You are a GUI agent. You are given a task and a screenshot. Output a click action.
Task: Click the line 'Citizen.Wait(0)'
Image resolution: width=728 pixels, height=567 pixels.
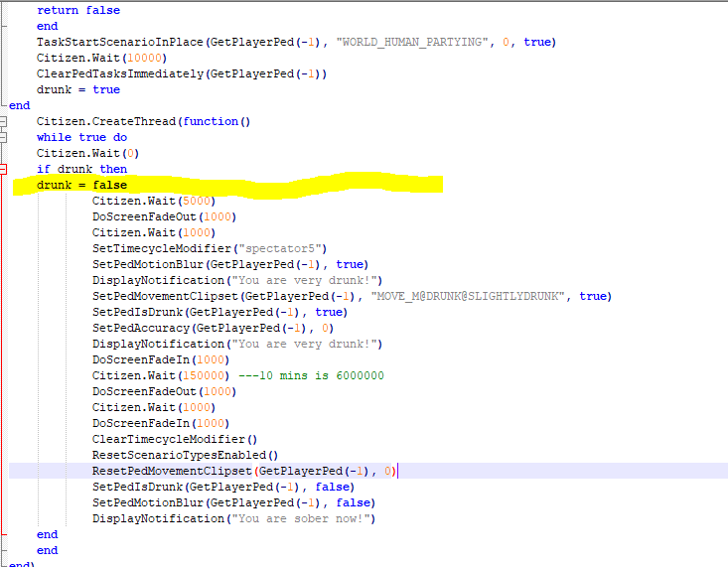click(87, 153)
